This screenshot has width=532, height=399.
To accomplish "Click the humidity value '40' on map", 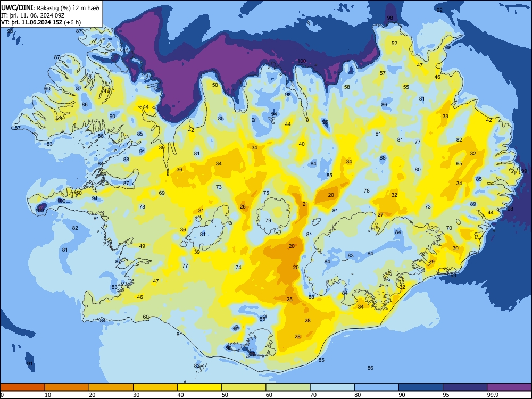I will tap(302, 144).
